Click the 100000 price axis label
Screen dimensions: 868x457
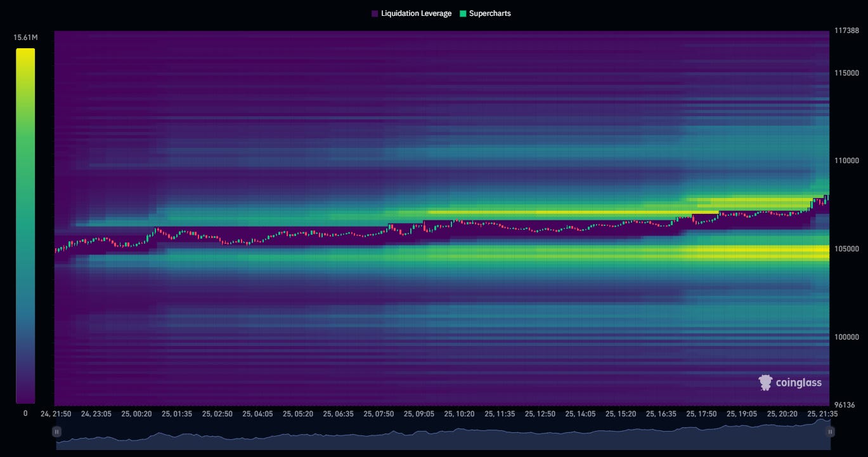click(x=846, y=337)
